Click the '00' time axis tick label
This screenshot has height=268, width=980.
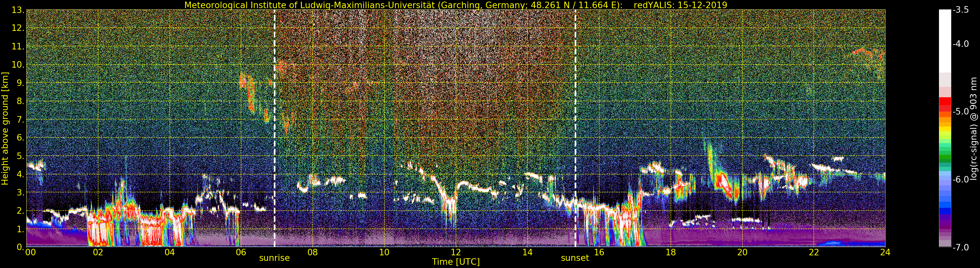(30, 252)
